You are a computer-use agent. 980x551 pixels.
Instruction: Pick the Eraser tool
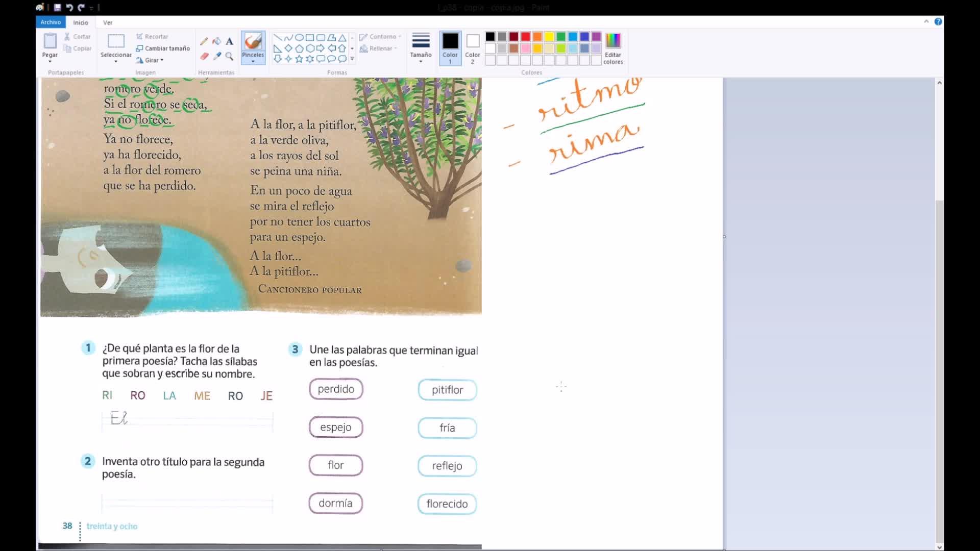tap(204, 56)
